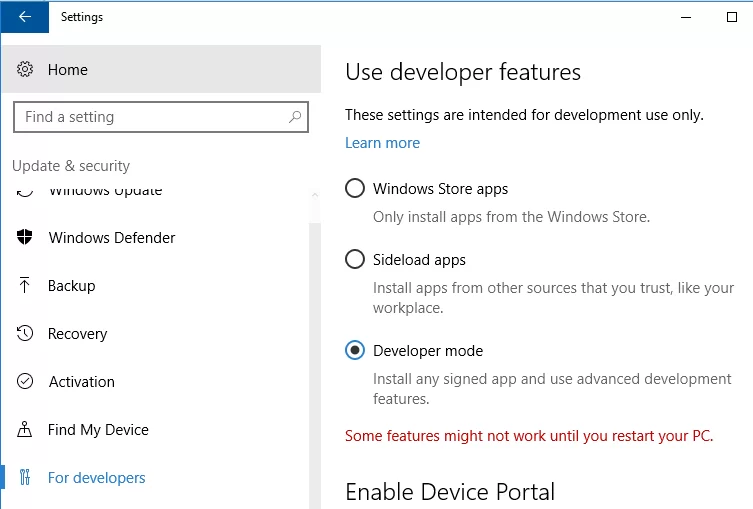Click Use developer features heading

tap(463, 72)
